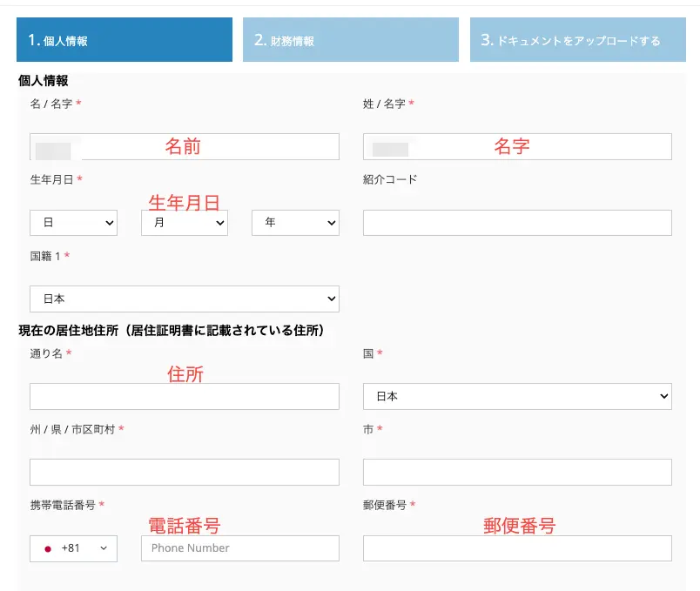The image size is (700, 591).
Task: Click the 紹介コード referral code field
Action: pyautogui.click(x=516, y=223)
